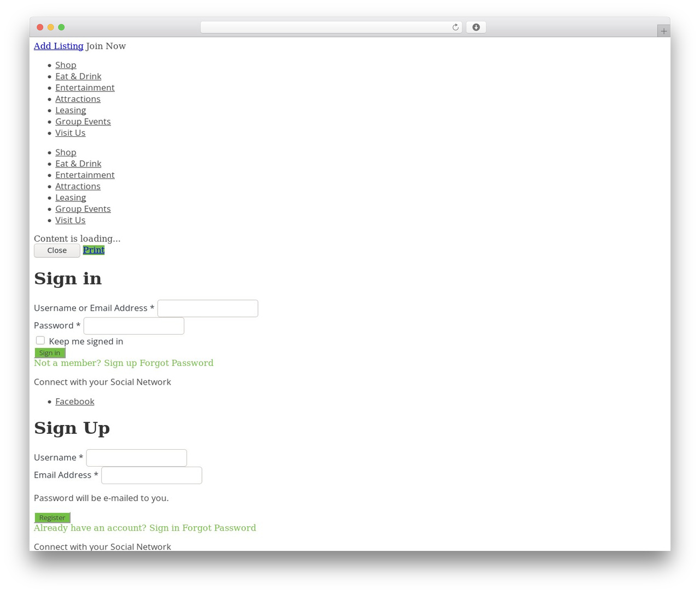Image resolution: width=700 pixels, height=593 pixels.
Task: Open Forgot Password beside Already have an account
Action: pos(219,528)
